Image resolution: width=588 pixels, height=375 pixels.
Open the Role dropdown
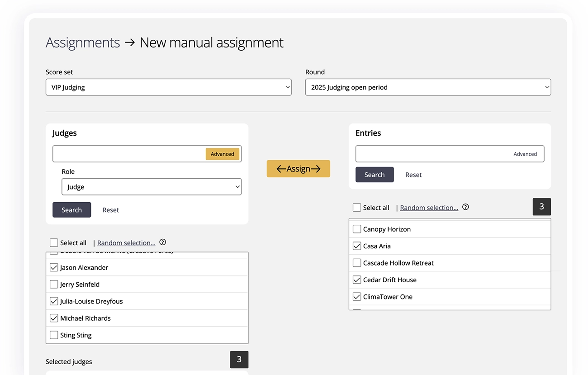(152, 187)
